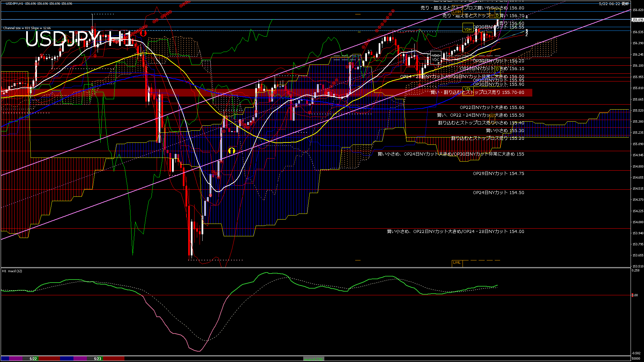This screenshot has width=644, height=362.
Task: Click the YDO yesterday-open label
Action: click(435, 56)
